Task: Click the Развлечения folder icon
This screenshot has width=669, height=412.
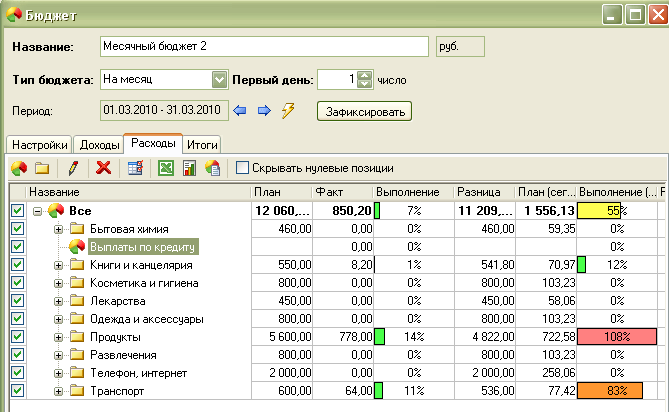Action: point(77,354)
